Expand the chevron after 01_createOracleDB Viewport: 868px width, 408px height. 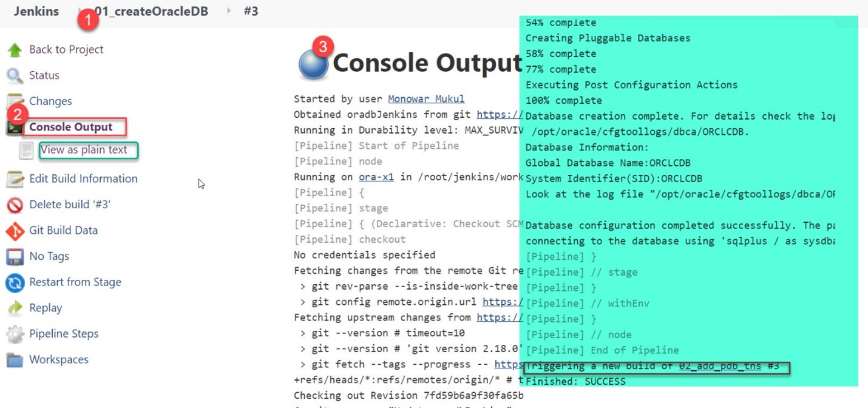[x=228, y=11]
